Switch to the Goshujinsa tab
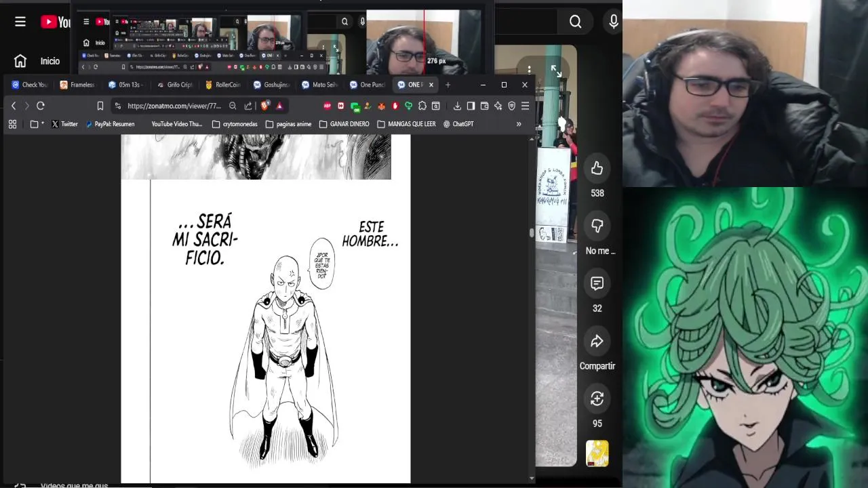 click(271, 85)
